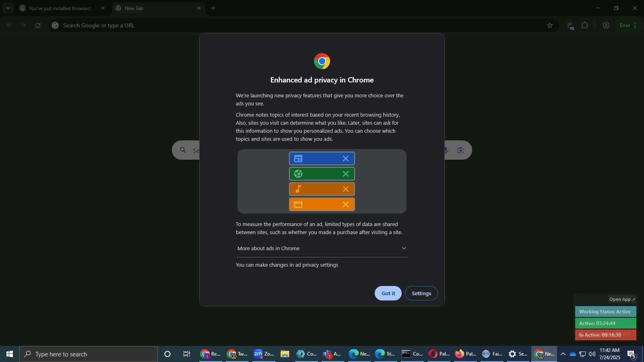Open the Windows Start menu
The width and height of the screenshot is (644, 362).
pos(10,354)
